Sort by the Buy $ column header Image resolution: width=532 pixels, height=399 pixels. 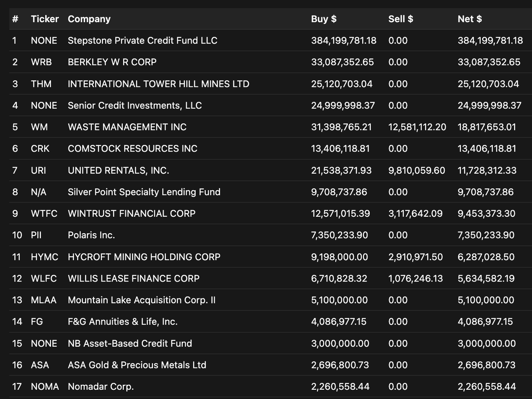[324, 19]
